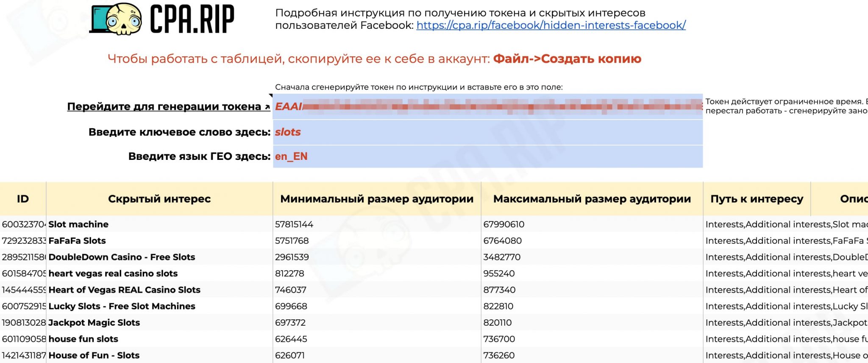Click minimum audience value 812278
Screen dimensions: 868x363
tap(289, 274)
